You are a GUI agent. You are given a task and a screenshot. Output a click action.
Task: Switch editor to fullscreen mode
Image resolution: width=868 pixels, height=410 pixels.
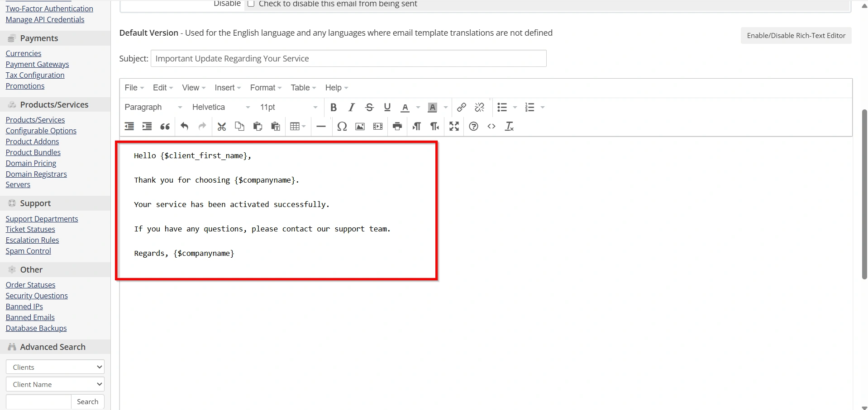(454, 127)
